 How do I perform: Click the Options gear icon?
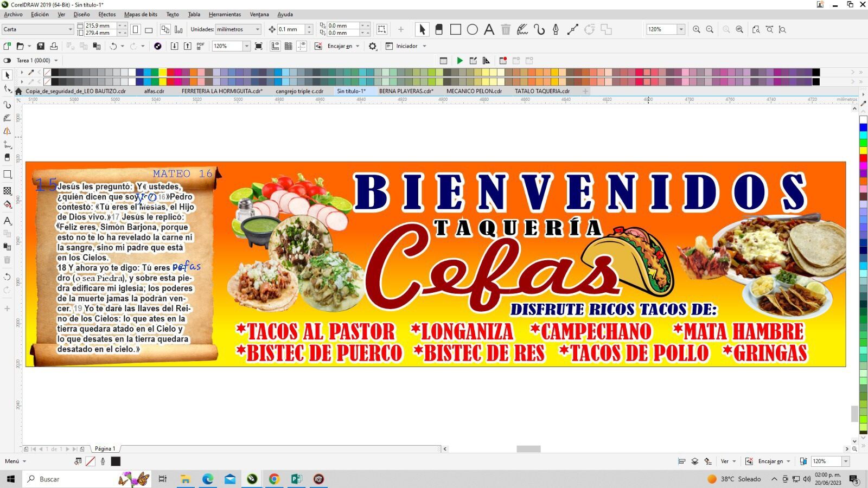(x=373, y=46)
